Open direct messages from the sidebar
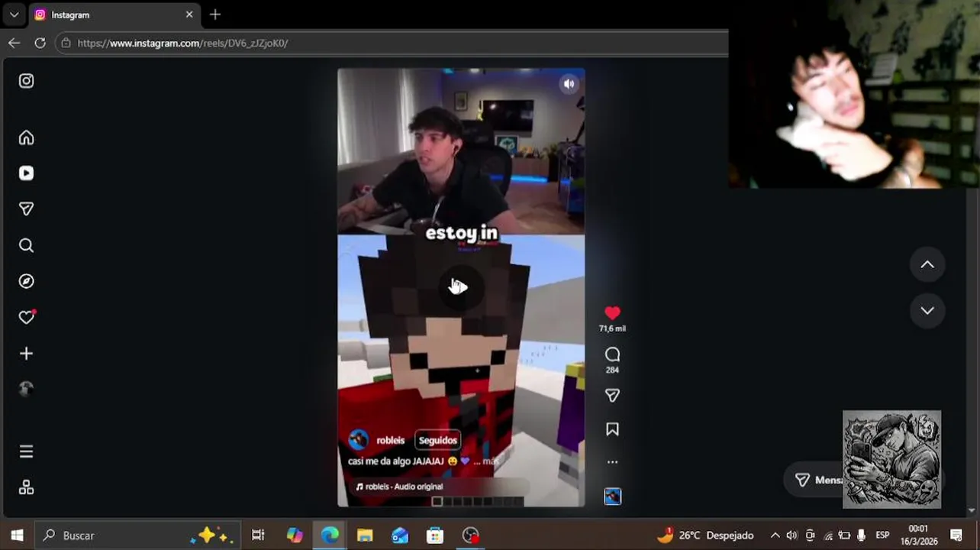This screenshot has width=980, height=550. pos(26,209)
